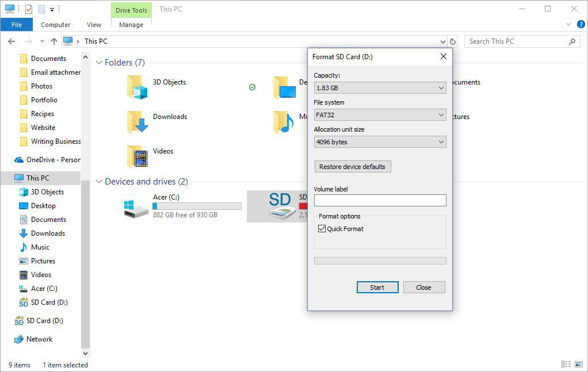The height and width of the screenshot is (372, 588).
Task: Click the Downloads folder icon in Folders
Action: pyautogui.click(x=138, y=121)
